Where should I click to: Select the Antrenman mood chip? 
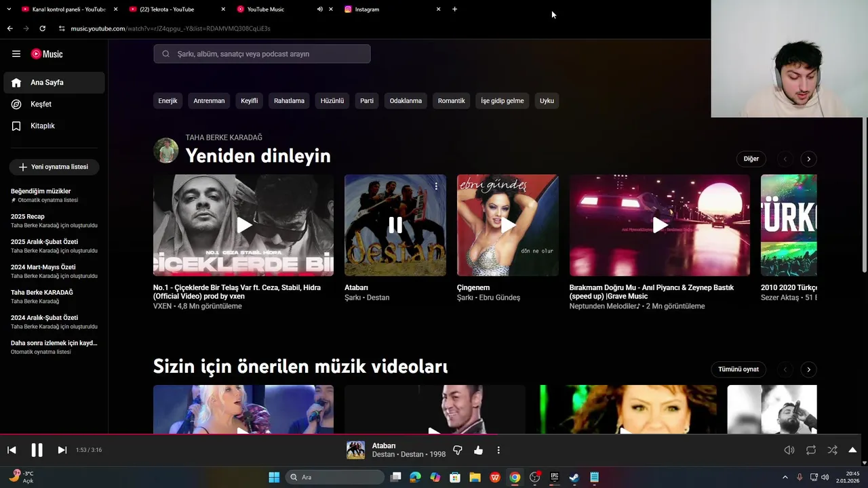pos(209,100)
